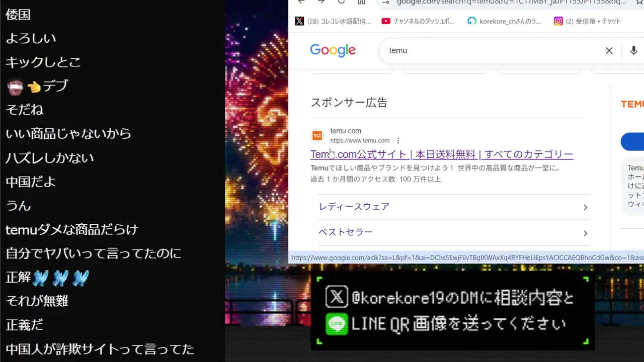This screenshot has width=644, height=362.
Task: Select the chat message 倭国
Action: [x=18, y=15]
